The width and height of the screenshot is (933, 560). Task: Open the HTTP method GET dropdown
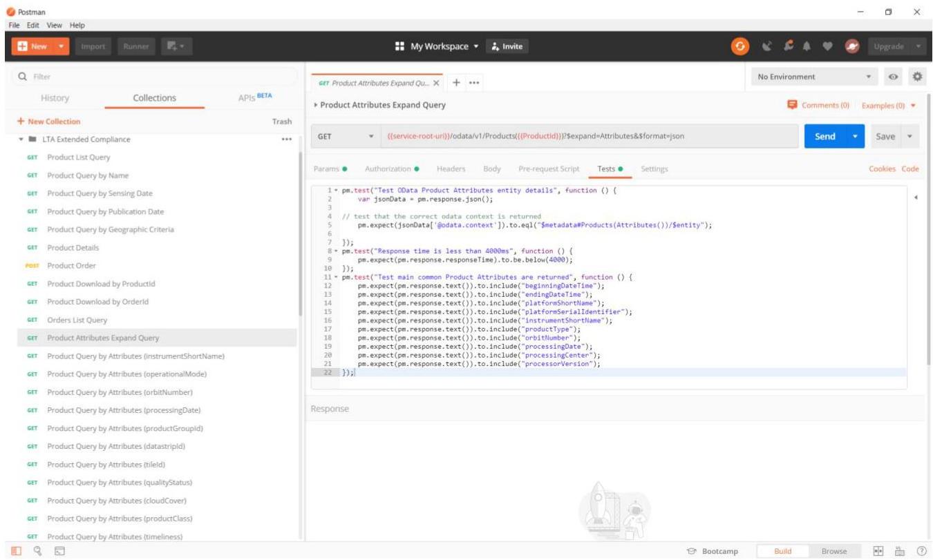pyautogui.click(x=346, y=136)
